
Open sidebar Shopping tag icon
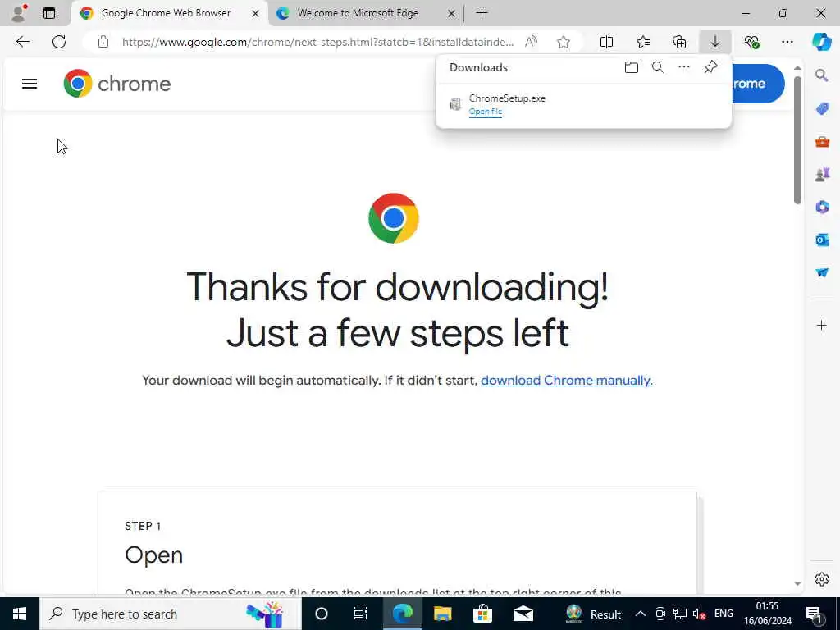pos(822,109)
